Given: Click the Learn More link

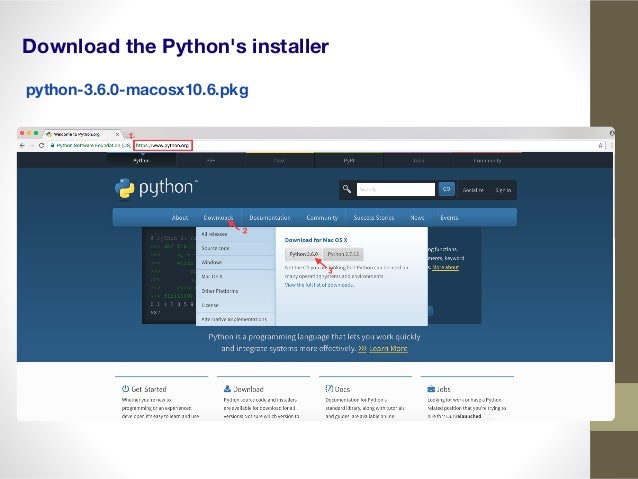Looking at the screenshot, I should (x=388, y=349).
